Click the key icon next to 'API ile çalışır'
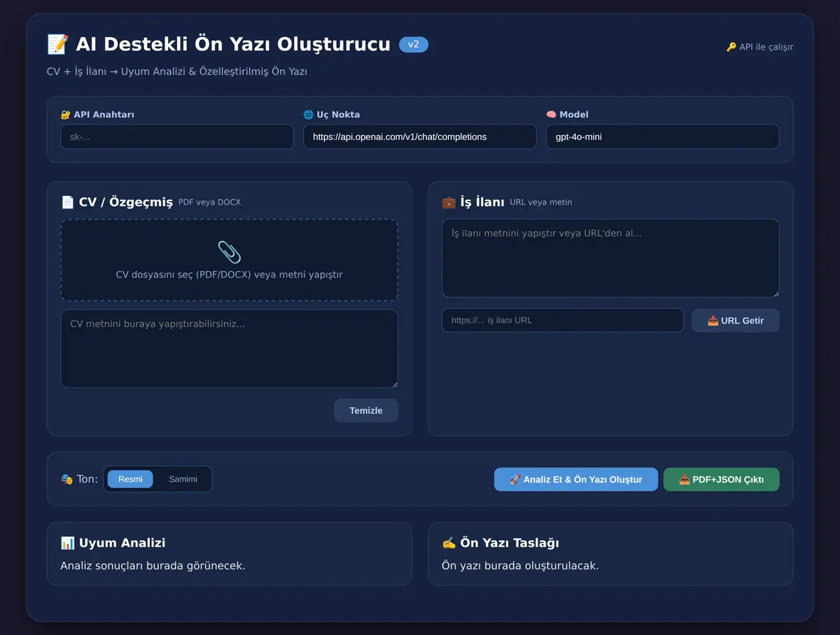840x635 pixels. (731, 47)
